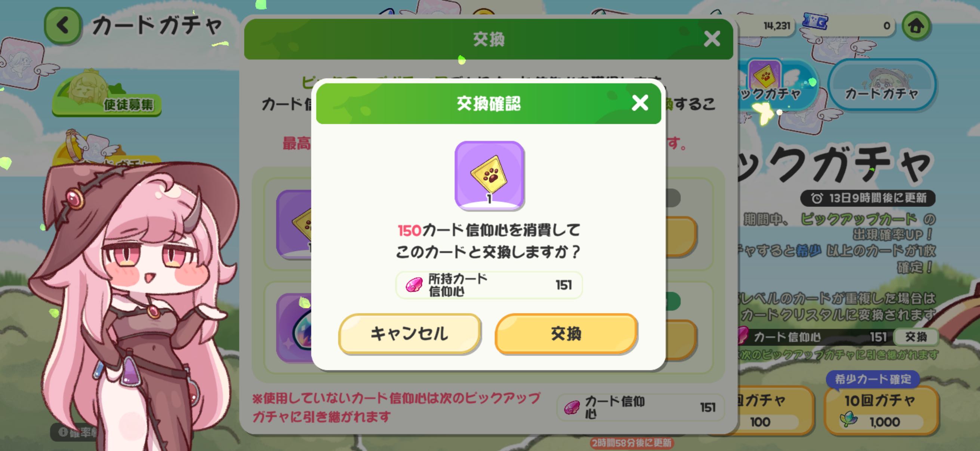Open the small 交換 button beside カード信仰心 151
Image resolution: width=980 pixels, height=451 pixels.
(916, 337)
